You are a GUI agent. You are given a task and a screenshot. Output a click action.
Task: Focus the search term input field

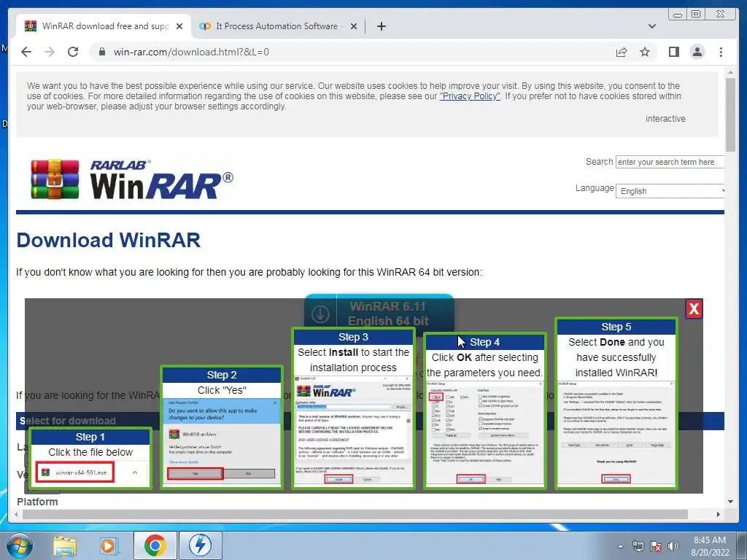670,162
